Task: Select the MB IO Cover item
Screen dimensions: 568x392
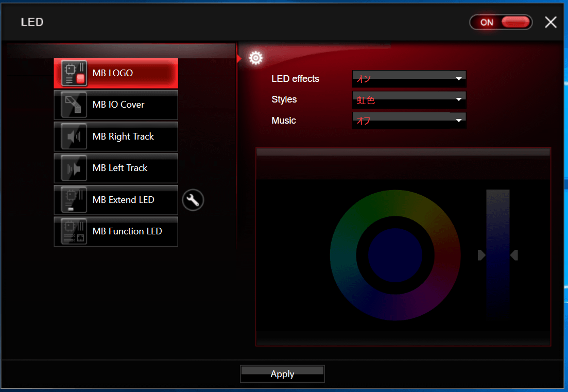Action: coord(116,105)
